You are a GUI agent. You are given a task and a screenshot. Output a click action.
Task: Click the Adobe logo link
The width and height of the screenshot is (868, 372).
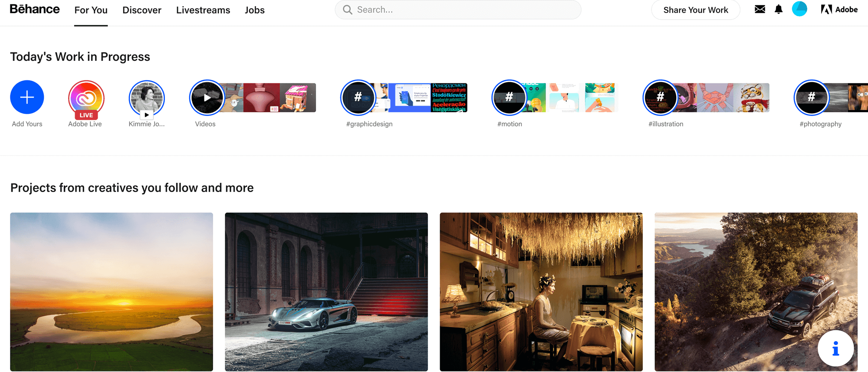point(839,10)
